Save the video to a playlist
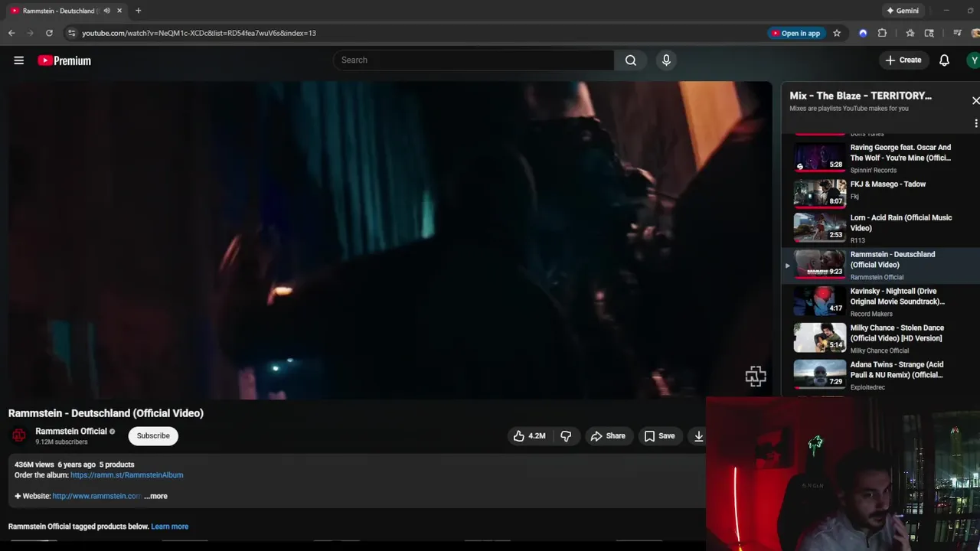Image resolution: width=980 pixels, height=551 pixels. pyautogui.click(x=659, y=435)
